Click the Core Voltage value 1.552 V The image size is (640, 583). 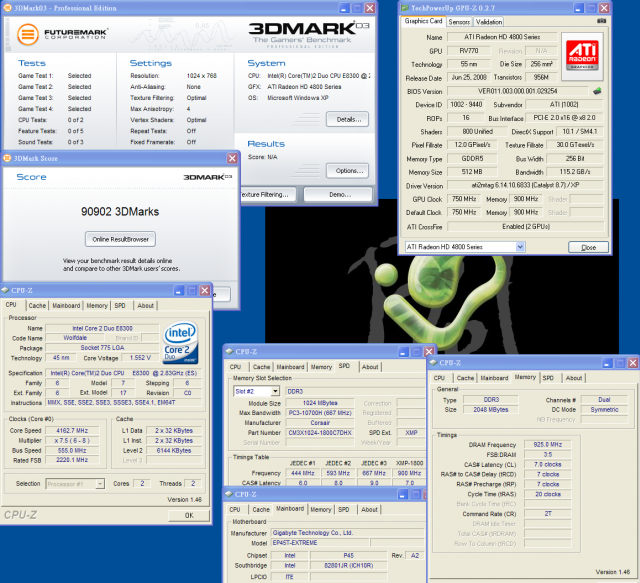140,358
